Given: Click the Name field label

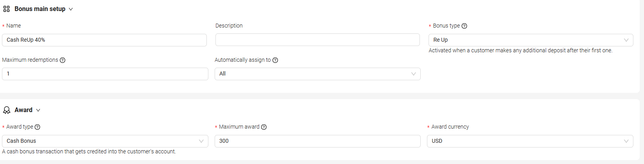Looking at the screenshot, I should coord(13,26).
